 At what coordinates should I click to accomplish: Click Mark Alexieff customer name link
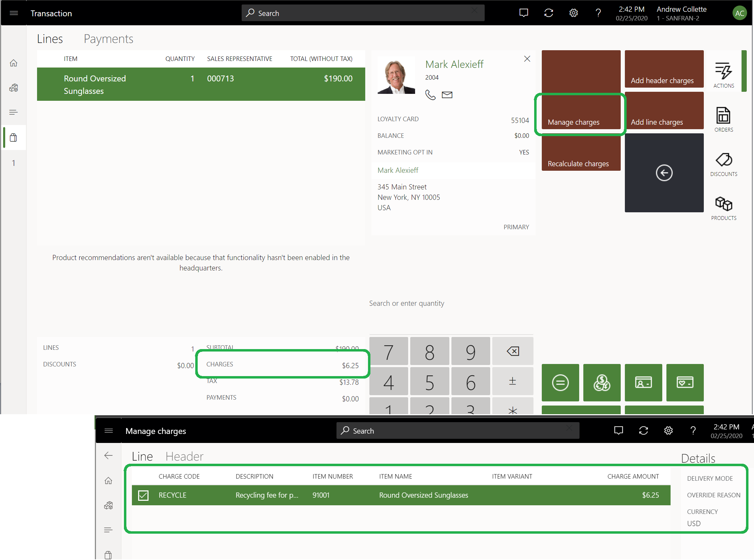point(397,169)
